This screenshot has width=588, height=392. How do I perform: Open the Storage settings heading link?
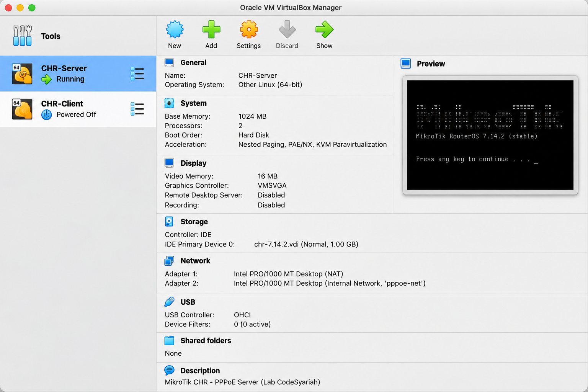[x=194, y=222]
